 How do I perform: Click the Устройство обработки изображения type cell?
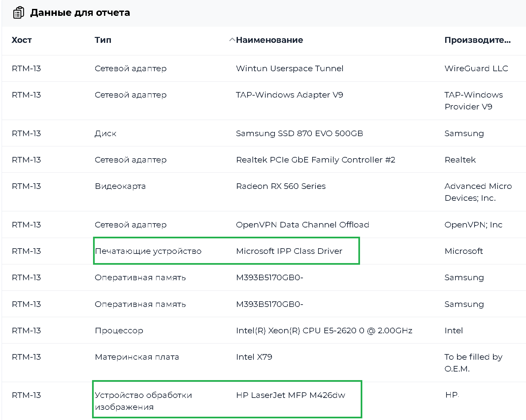(x=143, y=401)
